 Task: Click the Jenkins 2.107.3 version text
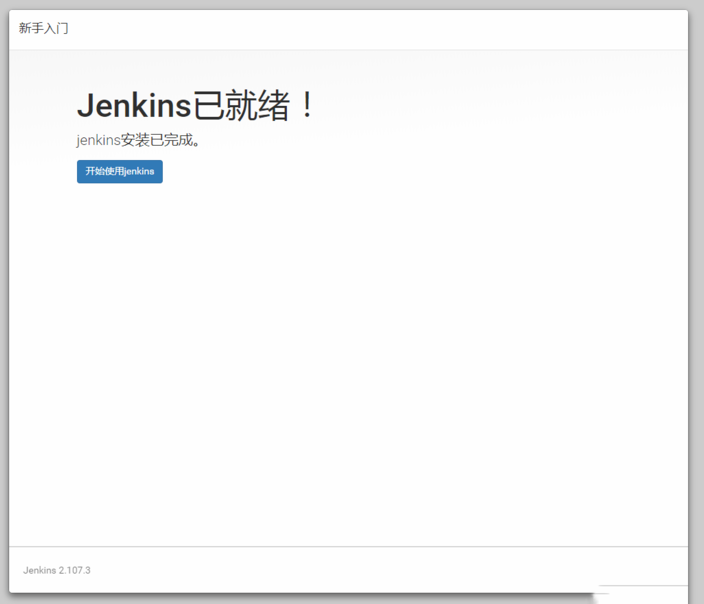tap(57, 570)
